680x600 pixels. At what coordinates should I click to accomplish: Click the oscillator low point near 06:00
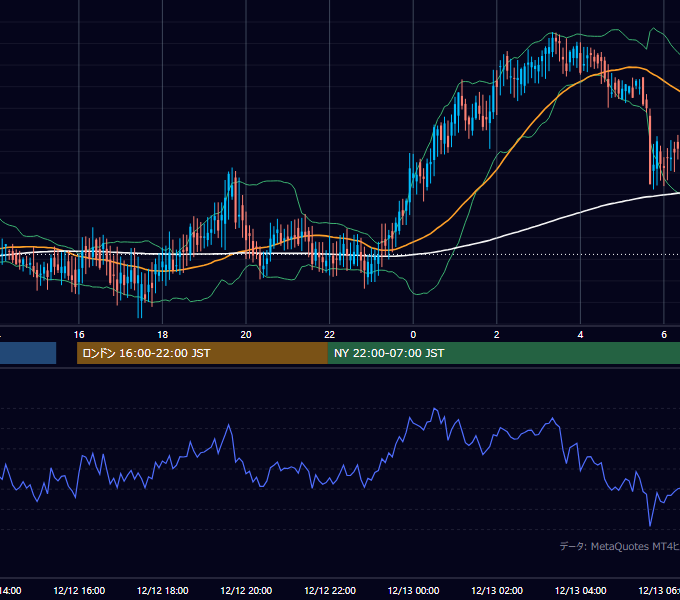(650, 525)
